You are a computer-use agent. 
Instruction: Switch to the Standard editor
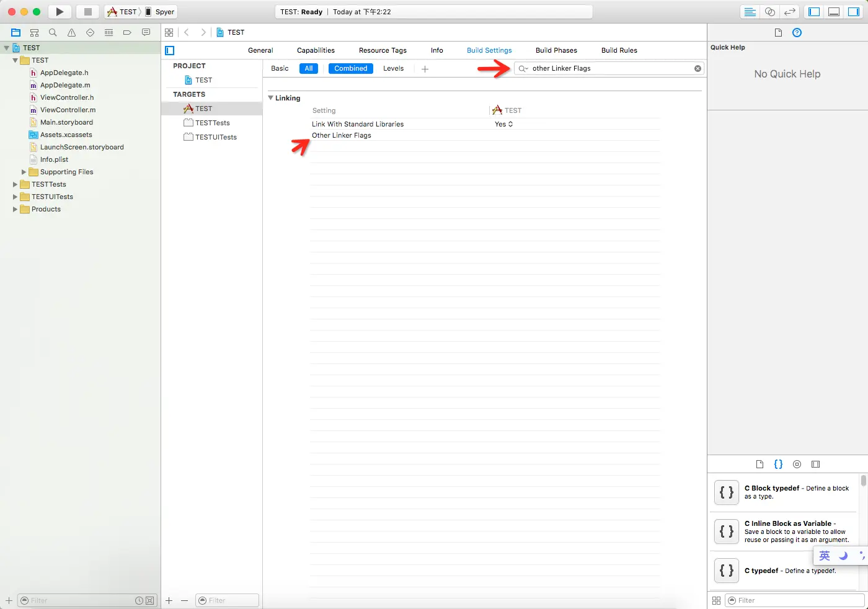pyautogui.click(x=750, y=12)
